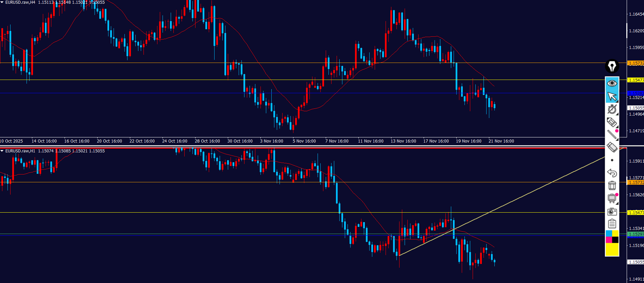
Task: Open the whiteboard easel tool
Action: 612,198
